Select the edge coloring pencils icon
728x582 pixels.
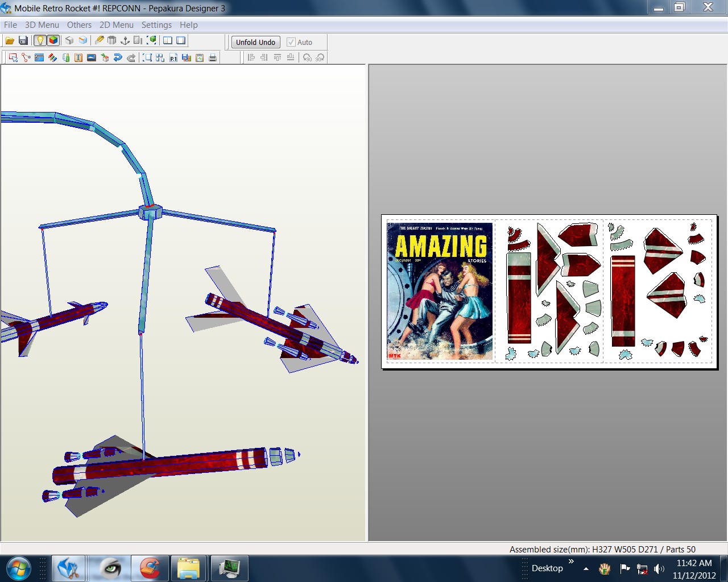[52, 57]
